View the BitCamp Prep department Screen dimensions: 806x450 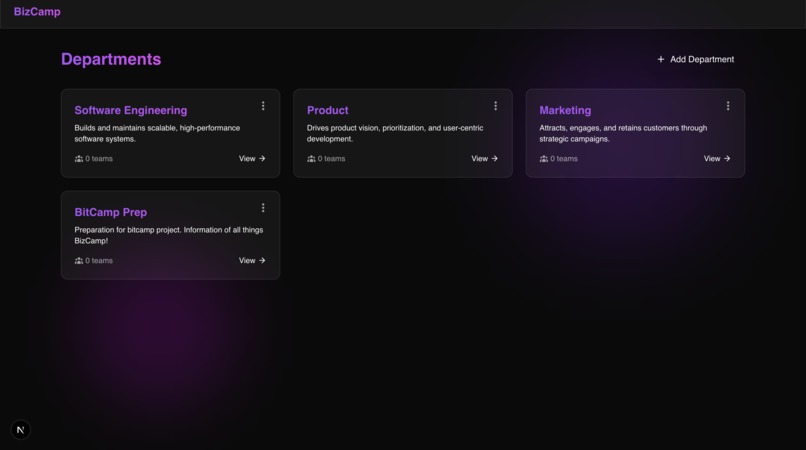pyautogui.click(x=252, y=260)
